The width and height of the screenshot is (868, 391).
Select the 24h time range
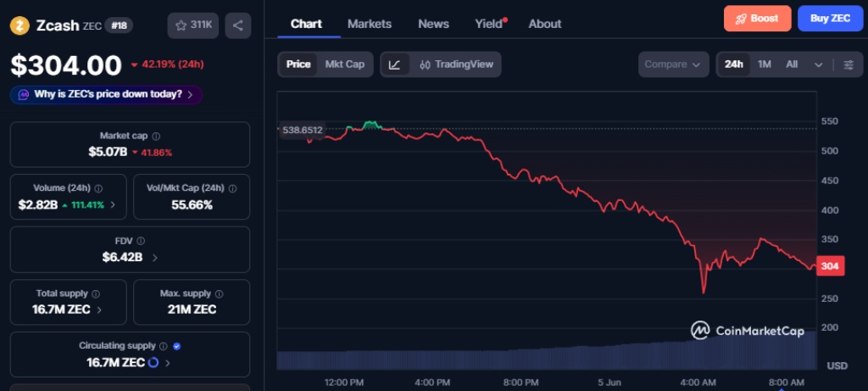[x=733, y=64]
